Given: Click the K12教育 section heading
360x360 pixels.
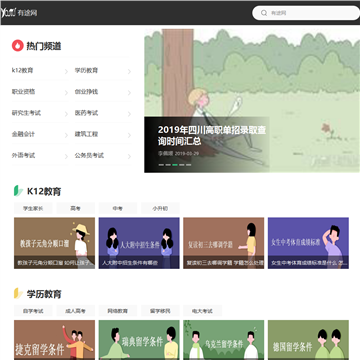Looking at the screenshot, I should pos(44,191).
